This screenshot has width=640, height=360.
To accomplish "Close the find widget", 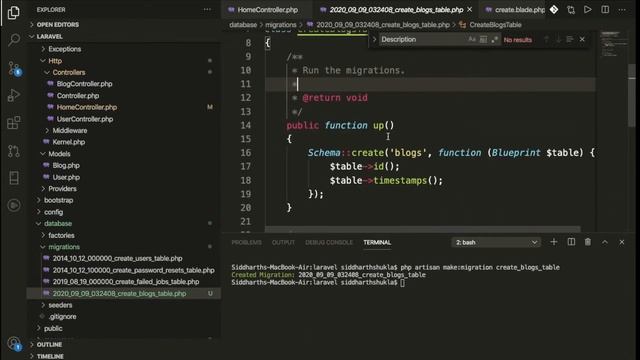I will pos(582,40).
